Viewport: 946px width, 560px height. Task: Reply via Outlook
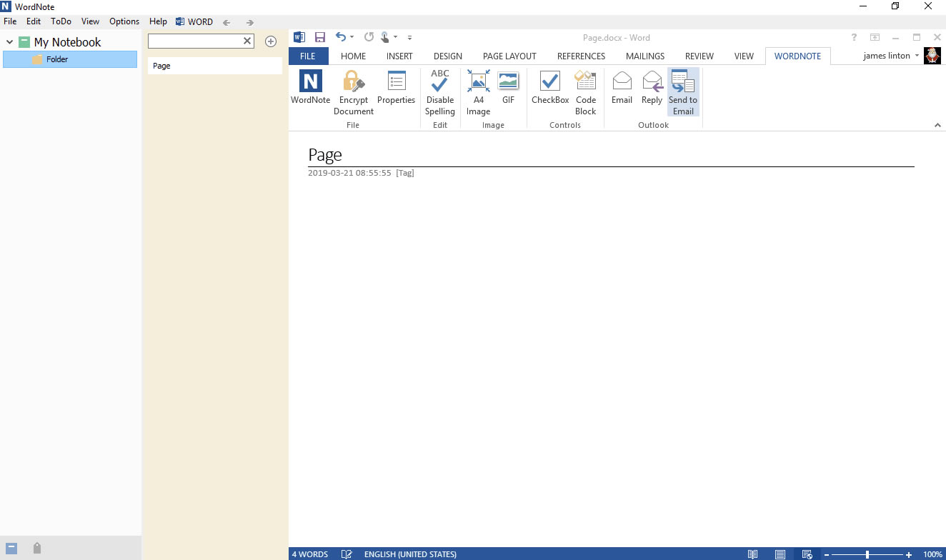(652, 86)
